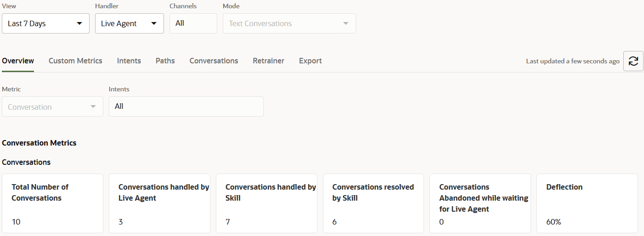Click the Channels field showing All

193,23
